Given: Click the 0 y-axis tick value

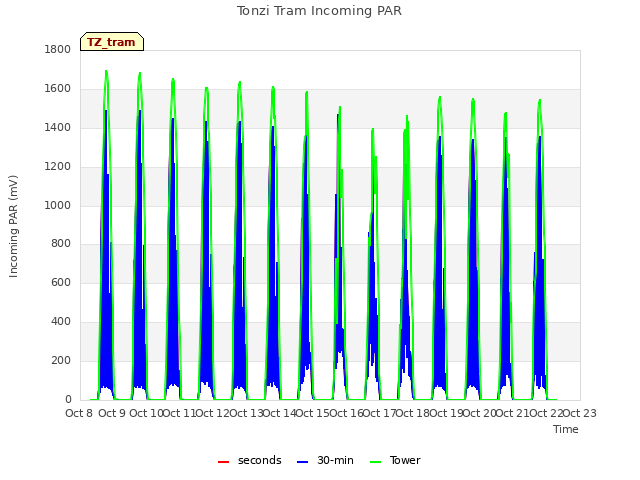Looking at the screenshot, I should click(x=68, y=400).
